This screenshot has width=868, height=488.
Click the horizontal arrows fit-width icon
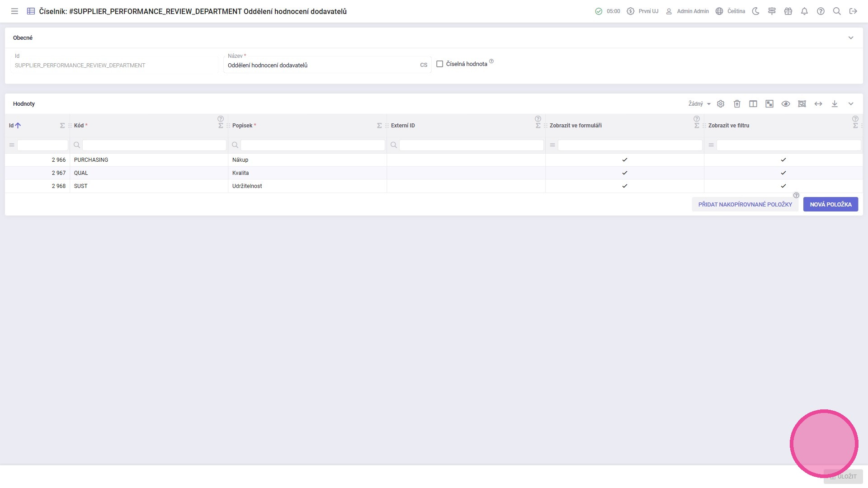point(818,104)
